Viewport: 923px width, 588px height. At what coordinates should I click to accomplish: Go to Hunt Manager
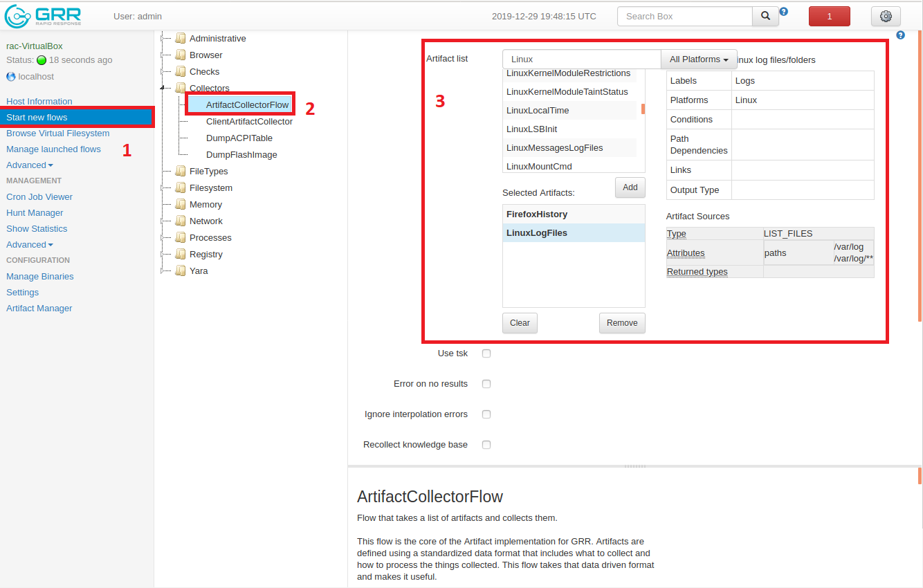35,213
